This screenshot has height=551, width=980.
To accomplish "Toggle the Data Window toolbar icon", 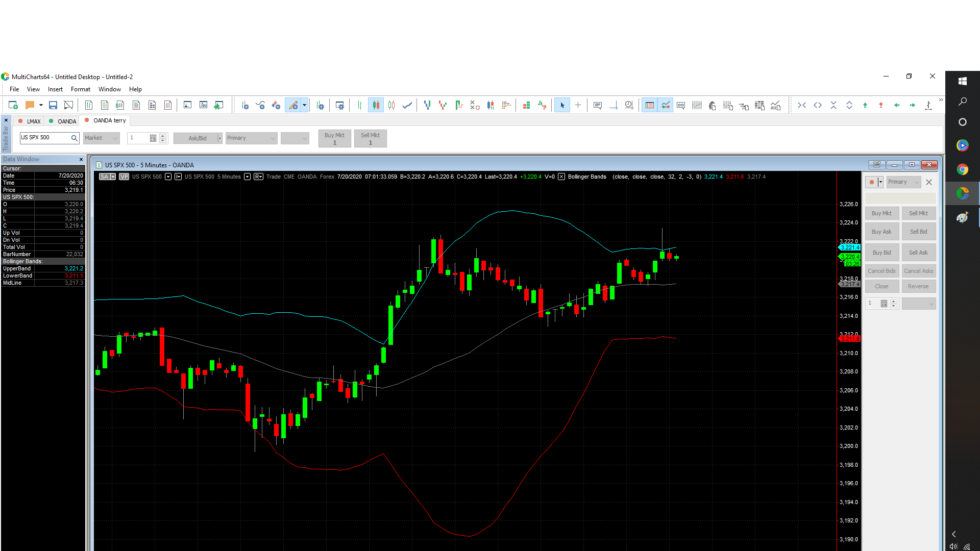I will tap(649, 105).
